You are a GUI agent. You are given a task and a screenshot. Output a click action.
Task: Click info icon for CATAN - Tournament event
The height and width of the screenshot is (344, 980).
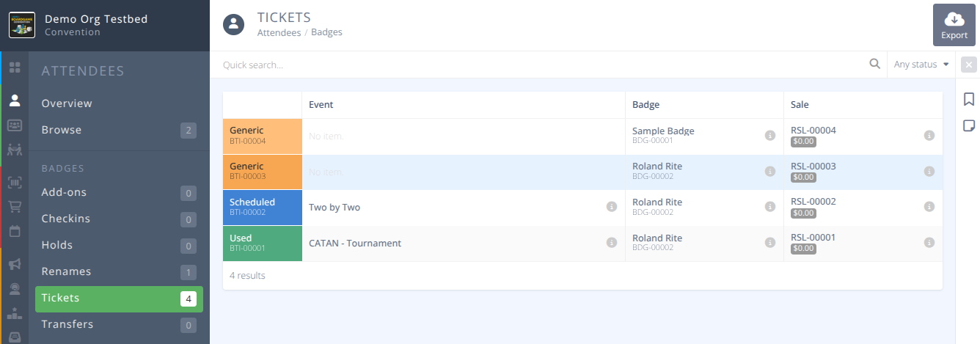coord(611,243)
